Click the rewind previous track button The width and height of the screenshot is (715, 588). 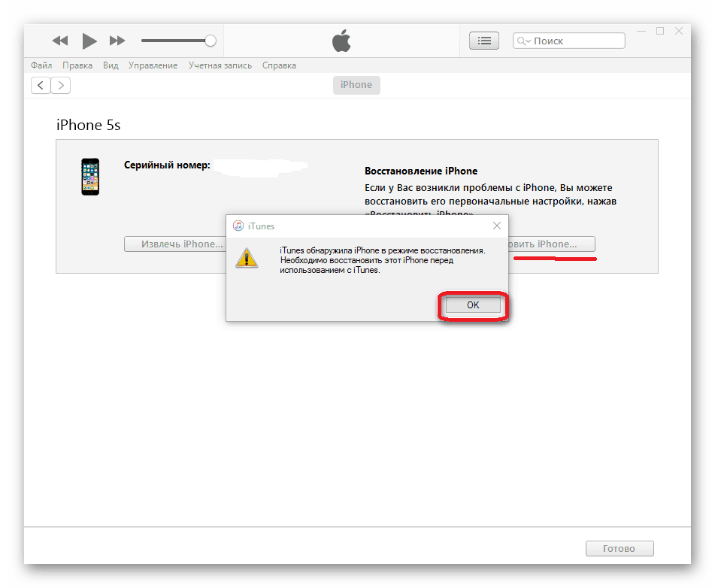[x=59, y=41]
